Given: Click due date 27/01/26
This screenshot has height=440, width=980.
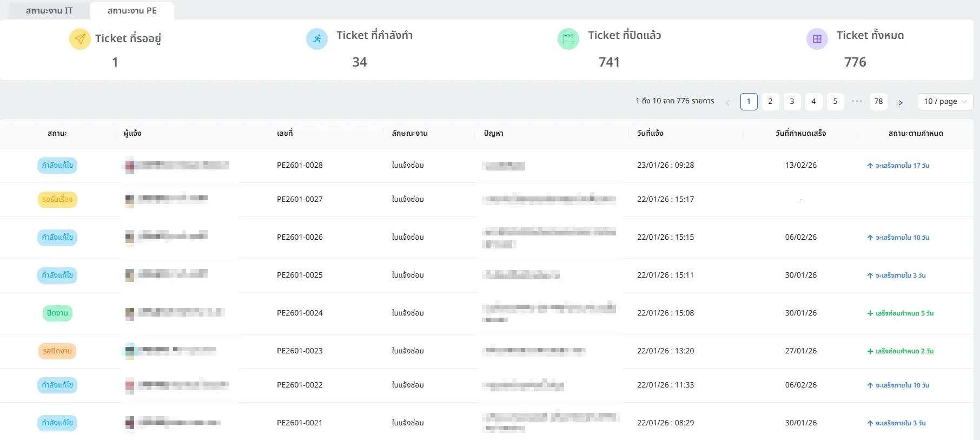Looking at the screenshot, I should pyautogui.click(x=800, y=351).
